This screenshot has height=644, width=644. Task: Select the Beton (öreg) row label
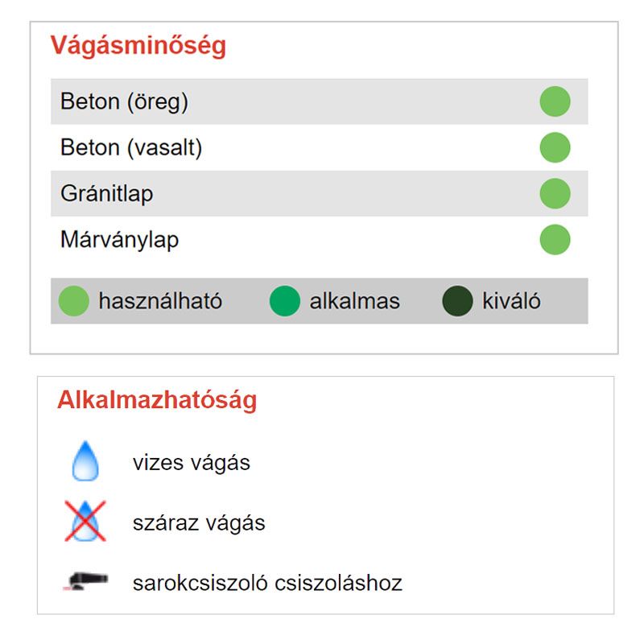coord(124,102)
